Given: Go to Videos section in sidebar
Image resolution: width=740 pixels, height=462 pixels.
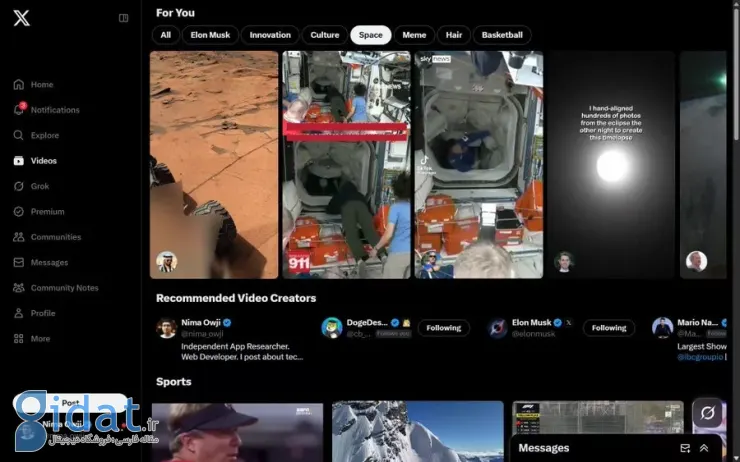Looking at the screenshot, I should [x=35, y=161].
